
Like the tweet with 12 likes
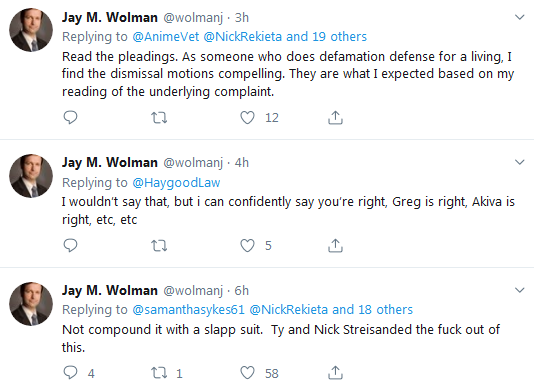[x=248, y=118]
